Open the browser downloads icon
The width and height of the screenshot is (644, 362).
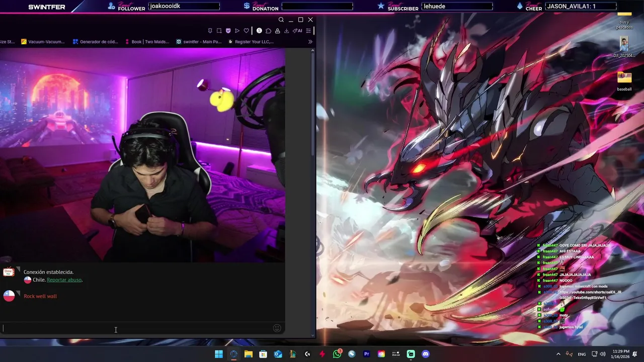point(286,31)
